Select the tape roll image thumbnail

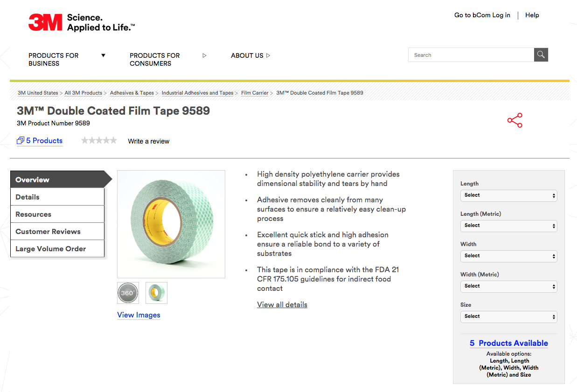click(156, 293)
